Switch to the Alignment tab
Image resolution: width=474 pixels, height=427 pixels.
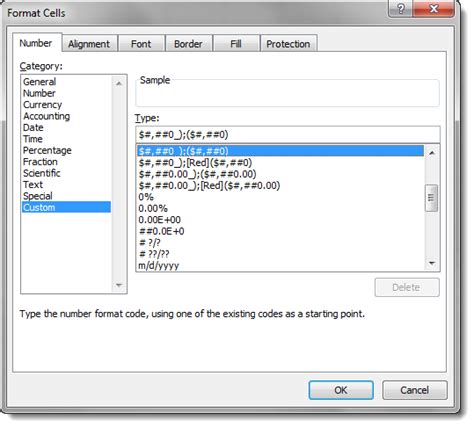click(89, 44)
